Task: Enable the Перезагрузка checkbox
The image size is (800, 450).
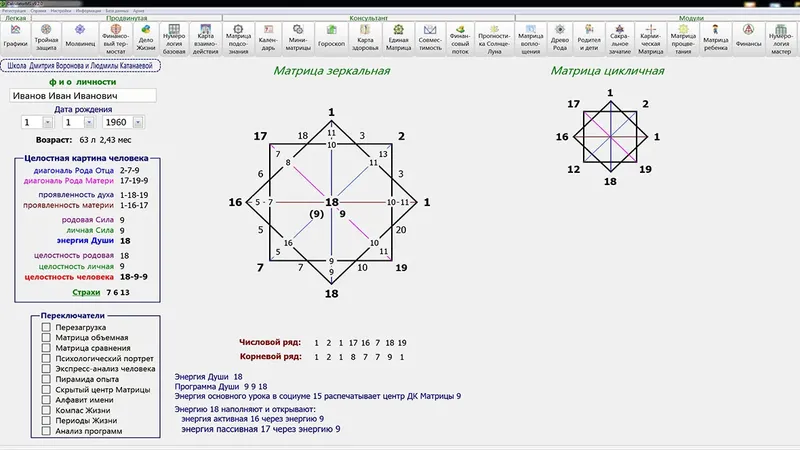Action: 46,327
